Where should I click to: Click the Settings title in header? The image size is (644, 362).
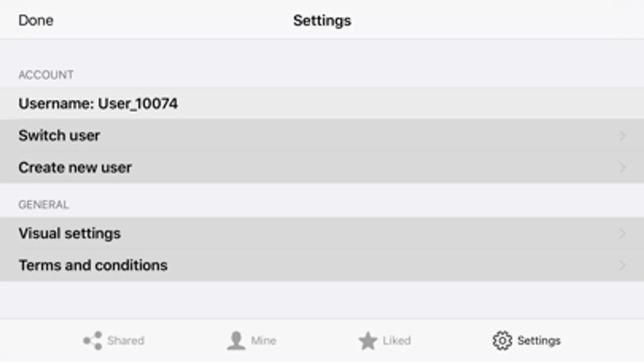[x=322, y=21]
